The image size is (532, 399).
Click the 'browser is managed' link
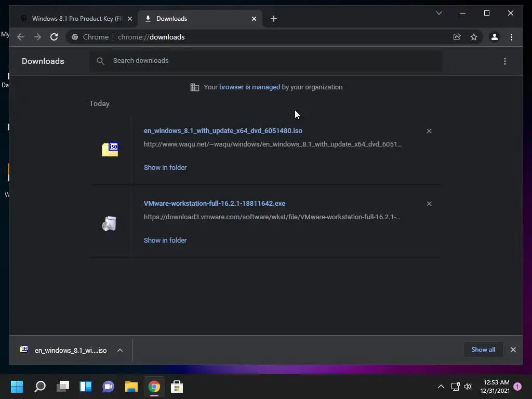[250, 87]
